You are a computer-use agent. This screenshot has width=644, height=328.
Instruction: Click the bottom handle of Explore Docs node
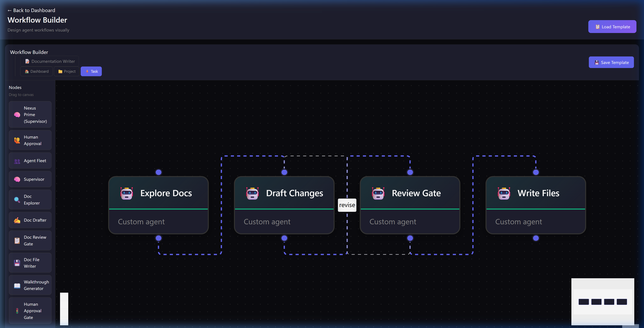(x=158, y=238)
